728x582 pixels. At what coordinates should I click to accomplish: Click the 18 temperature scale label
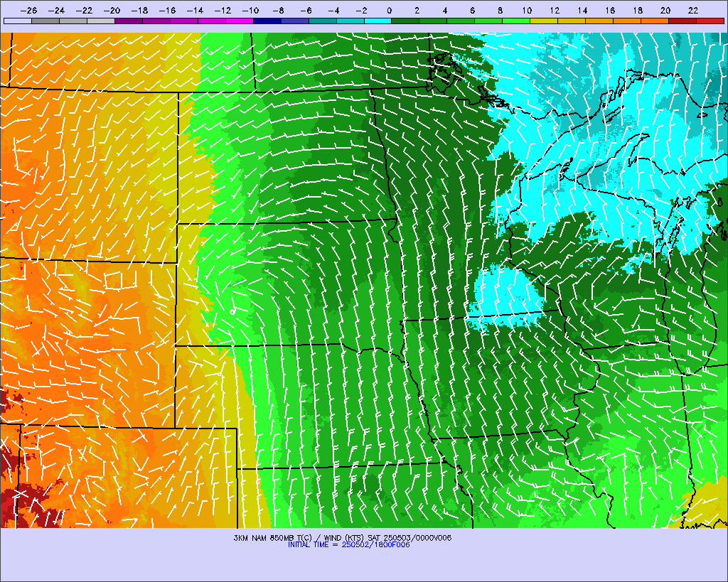(638, 10)
